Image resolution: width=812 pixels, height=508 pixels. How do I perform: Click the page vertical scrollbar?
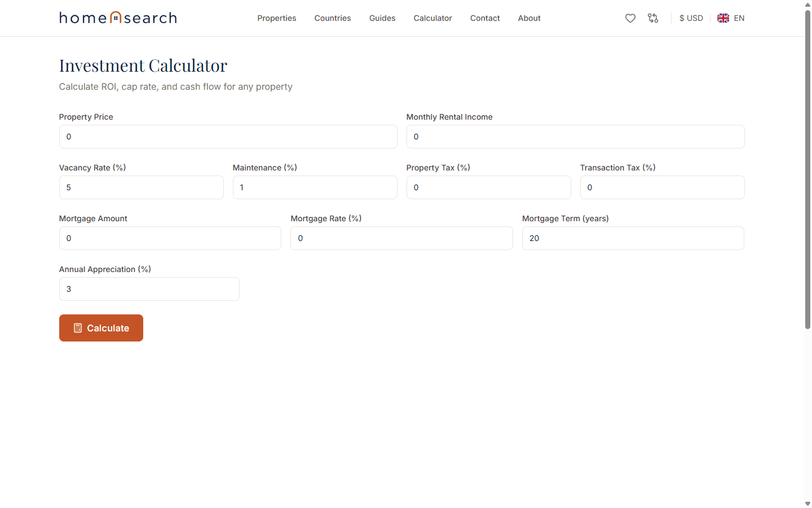click(807, 169)
